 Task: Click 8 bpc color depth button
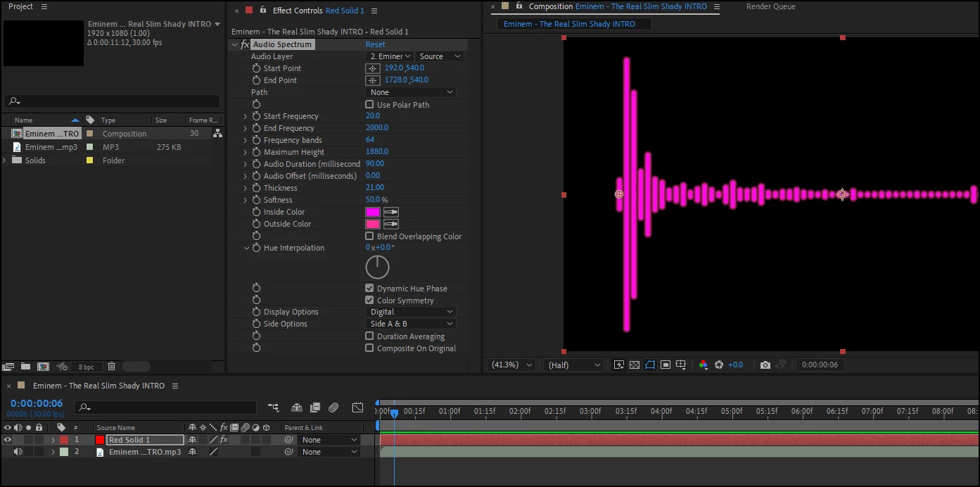coord(86,367)
